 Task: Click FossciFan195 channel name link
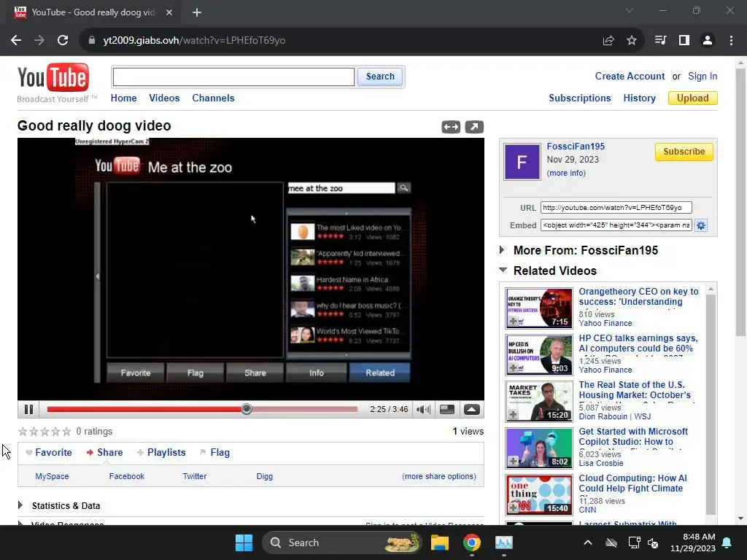pyautogui.click(x=576, y=146)
